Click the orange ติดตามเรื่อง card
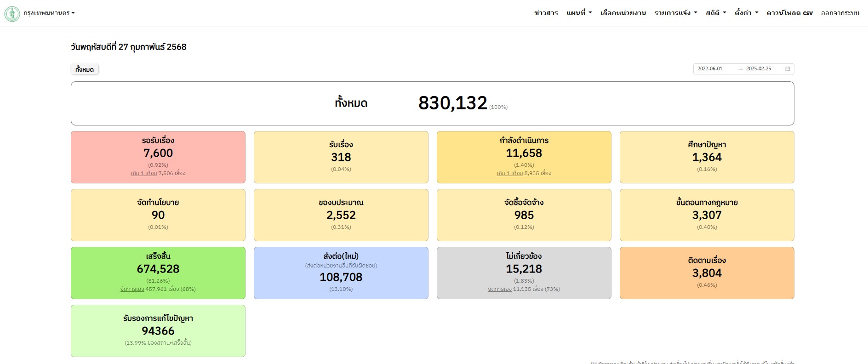 (707, 273)
